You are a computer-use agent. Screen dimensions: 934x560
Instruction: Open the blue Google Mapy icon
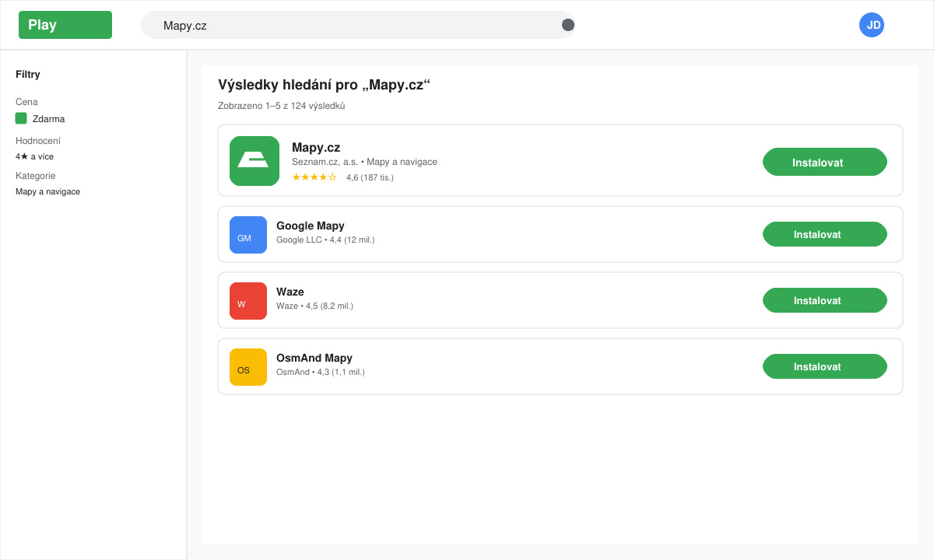[248, 235]
